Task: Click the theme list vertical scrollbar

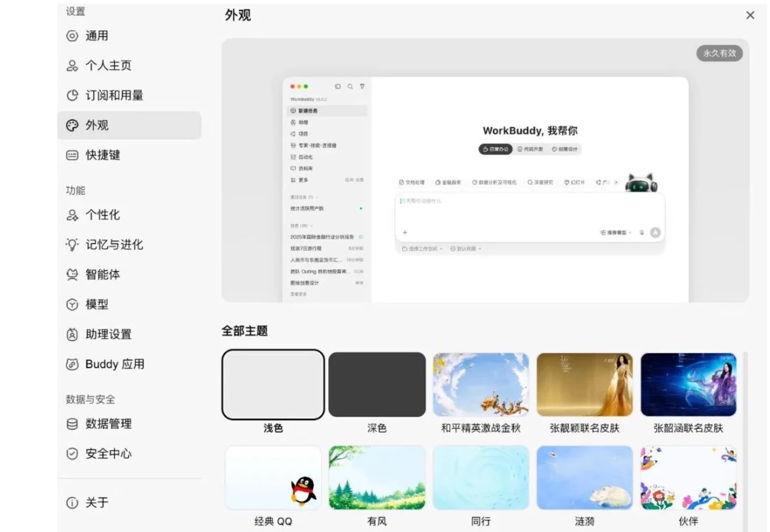Action: (x=745, y=442)
